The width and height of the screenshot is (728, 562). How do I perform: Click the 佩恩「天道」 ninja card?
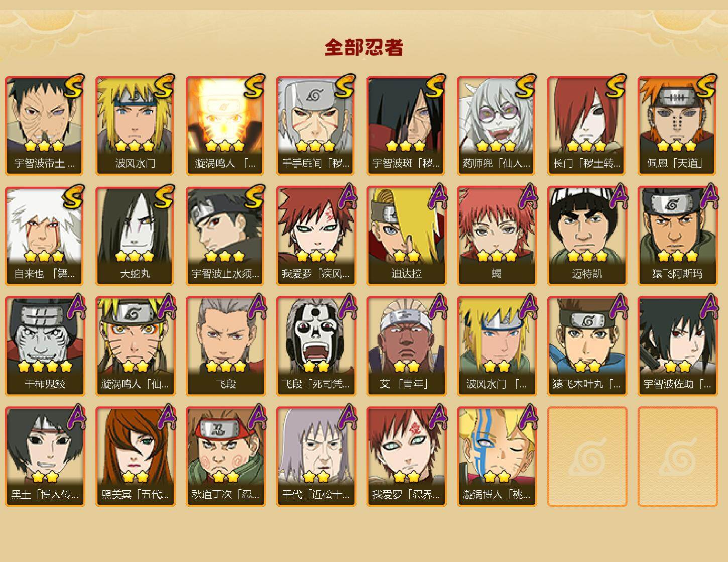677,125
